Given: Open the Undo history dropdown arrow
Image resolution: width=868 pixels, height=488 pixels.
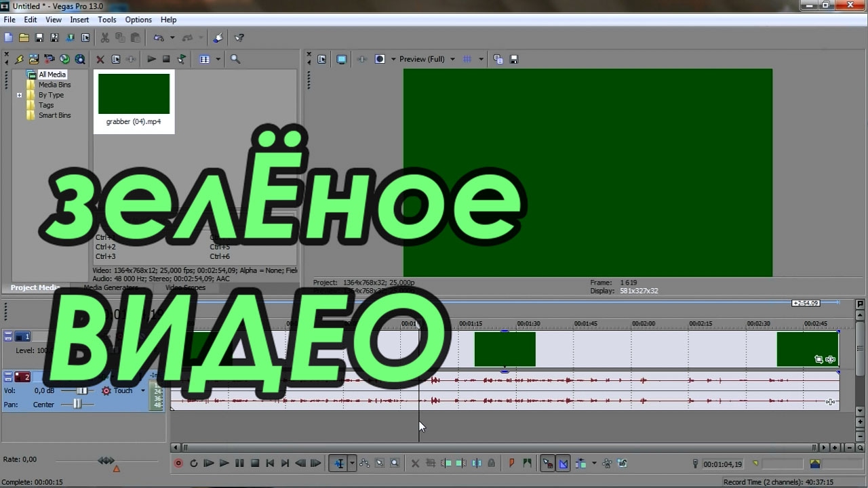Looking at the screenshot, I should click(172, 38).
